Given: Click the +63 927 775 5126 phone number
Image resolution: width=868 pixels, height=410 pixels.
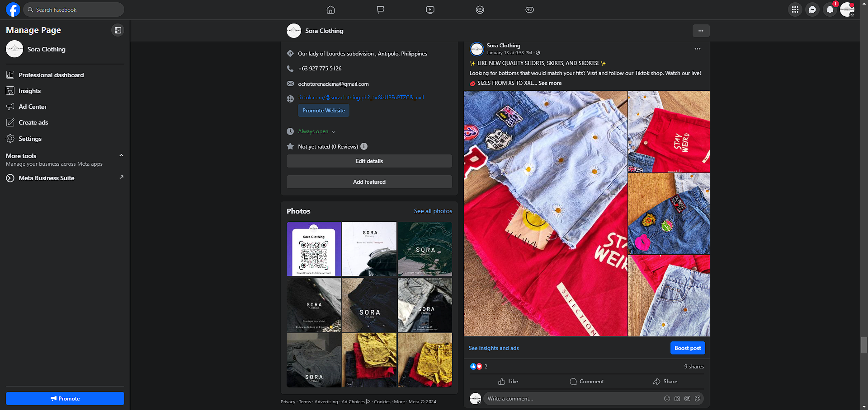Looking at the screenshot, I should pos(320,69).
